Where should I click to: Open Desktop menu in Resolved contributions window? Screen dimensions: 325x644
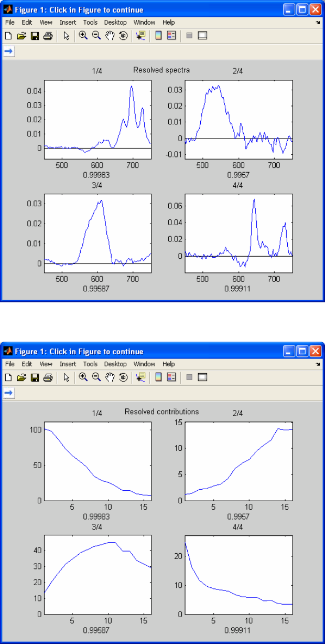click(x=115, y=364)
